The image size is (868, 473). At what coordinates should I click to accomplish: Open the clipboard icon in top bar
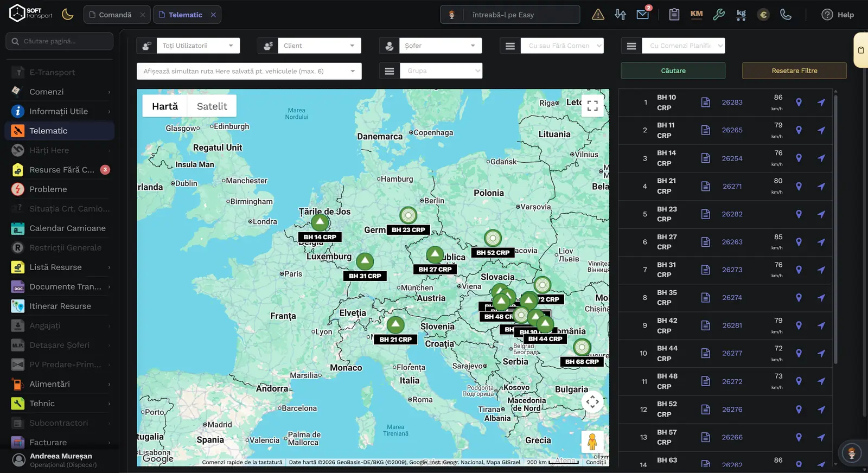tap(674, 15)
